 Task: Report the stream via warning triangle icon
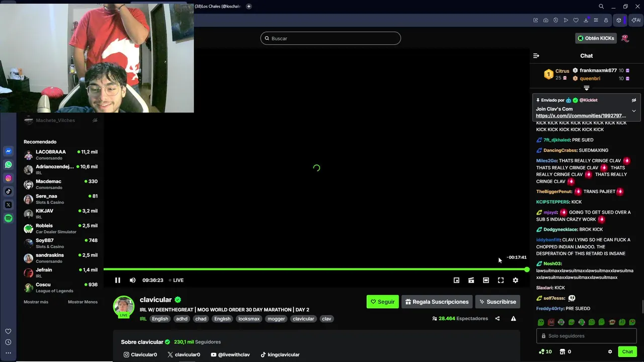tap(514, 319)
